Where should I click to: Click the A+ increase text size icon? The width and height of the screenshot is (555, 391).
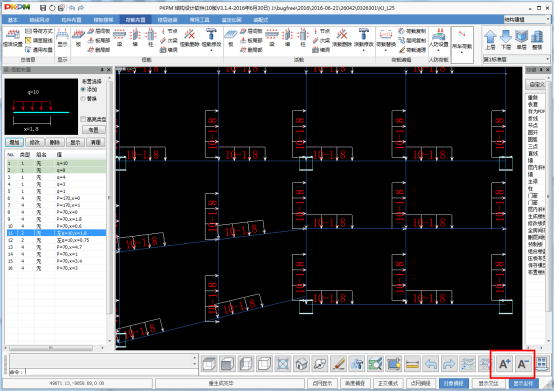[504, 364]
